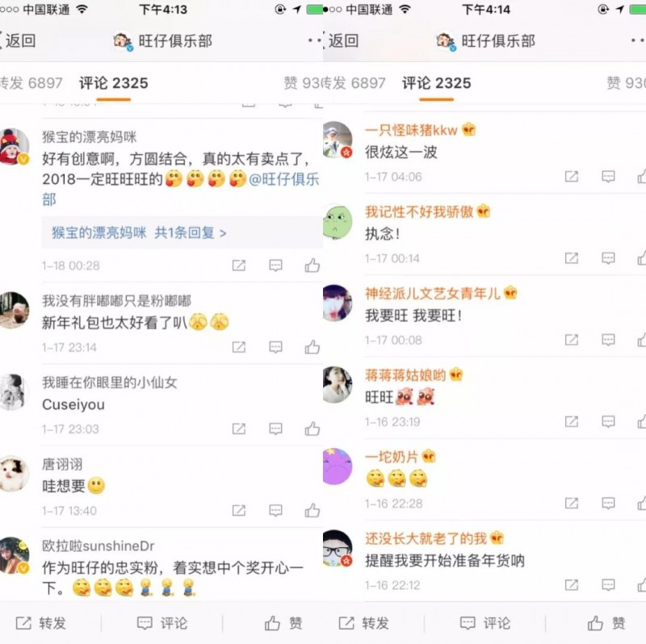Open the 赞 tab on left screen
Image resolution: width=646 pixels, height=644 pixels.
[x=302, y=83]
